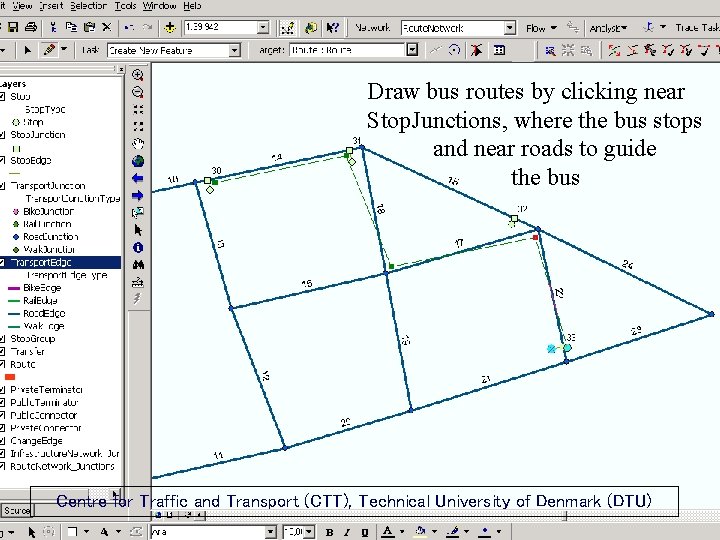The width and height of the screenshot is (720, 540).
Task: Select the Select Elements arrow tool
Action: pyautogui.click(x=138, y=230)
